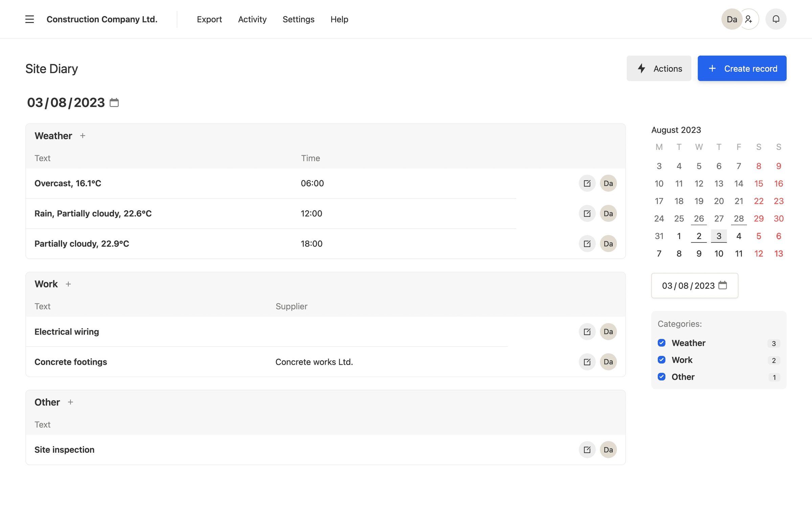Open the Actions menu
812x508 pixels.
(x=659, y=68)
